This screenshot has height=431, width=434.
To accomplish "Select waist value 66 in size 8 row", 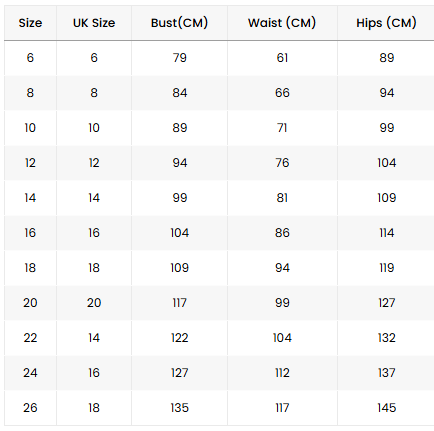I will click(x=282, y=93).
